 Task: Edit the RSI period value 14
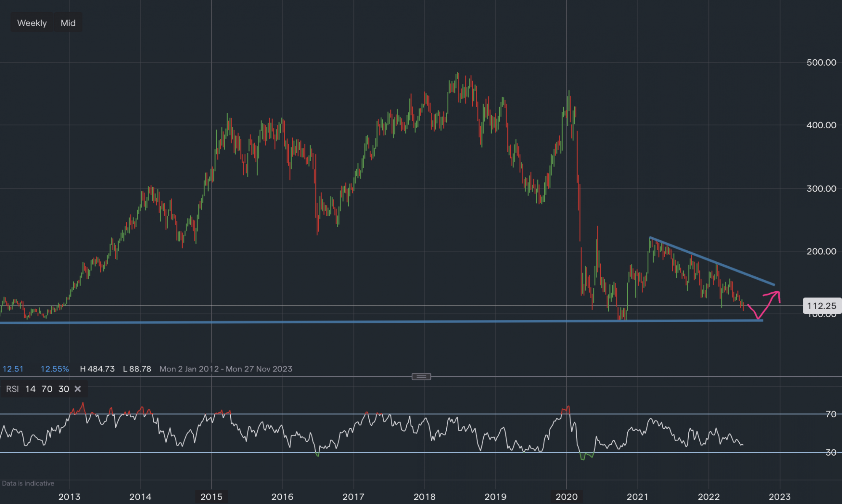tap(30, 389)
